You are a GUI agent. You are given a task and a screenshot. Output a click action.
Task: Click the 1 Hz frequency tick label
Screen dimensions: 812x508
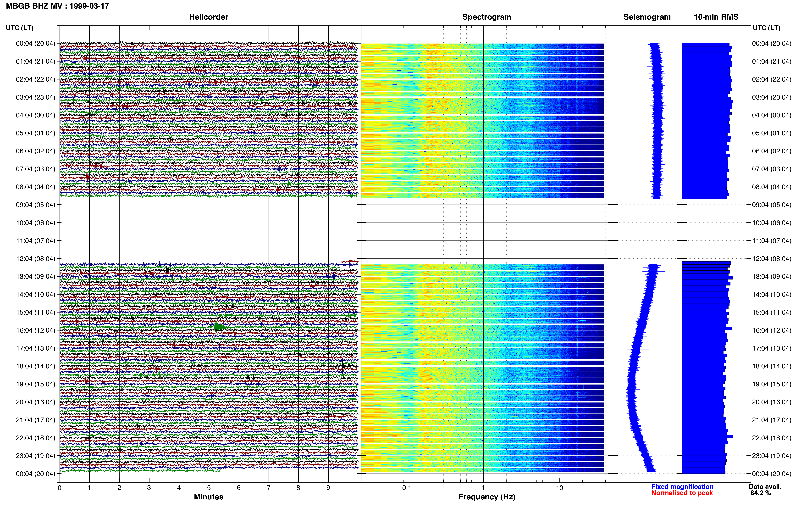[483, 487]
